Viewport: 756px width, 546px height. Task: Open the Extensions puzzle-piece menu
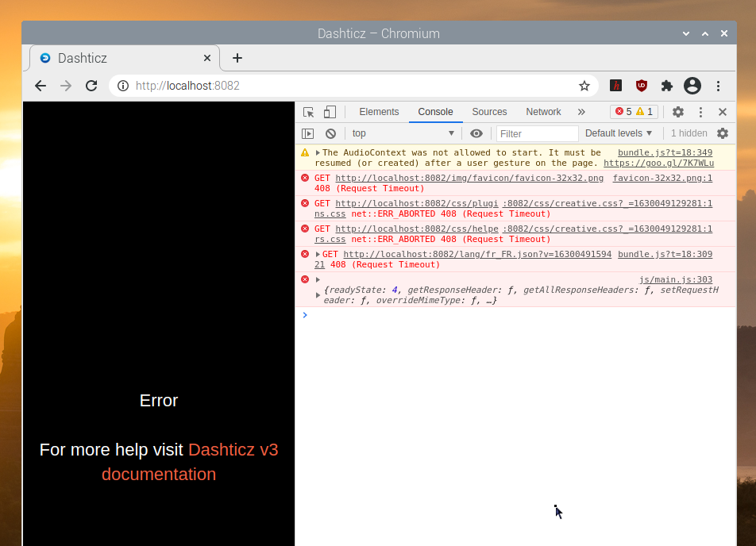click(x=667, y=86)
